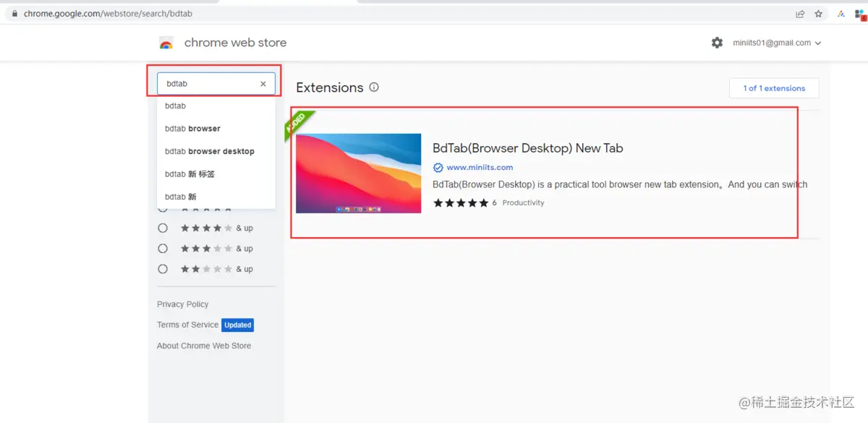Open the Privacy Policy link
868x423 pixels.
pos(182,304)
